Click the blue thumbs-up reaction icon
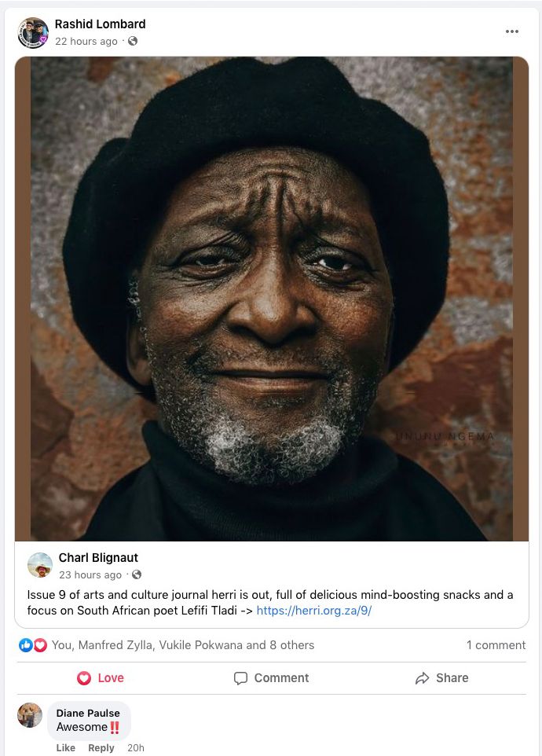 click(x=26, y=645)
